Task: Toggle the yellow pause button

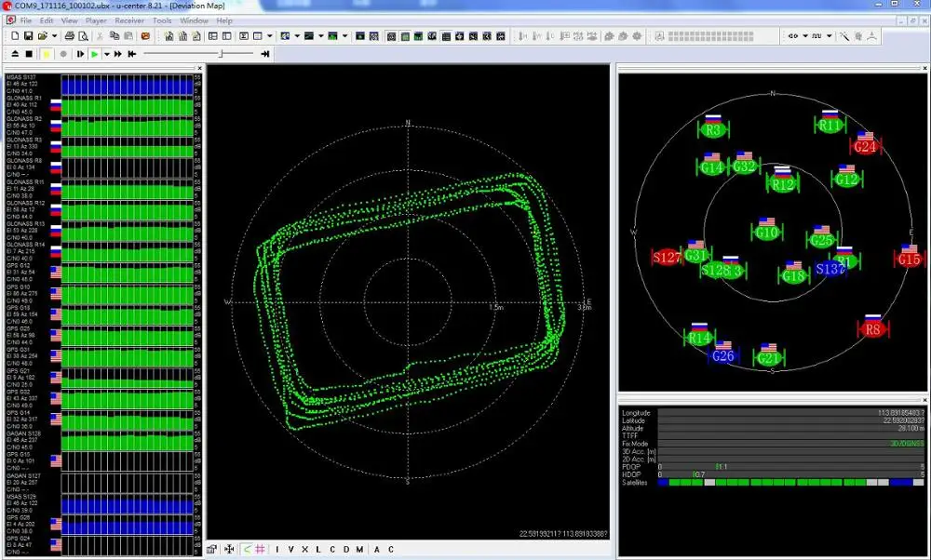Action: 46,54
